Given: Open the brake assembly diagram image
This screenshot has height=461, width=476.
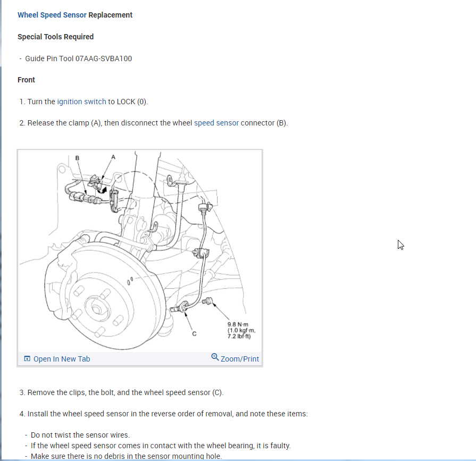Looking at the screenshot, I should pos(140,251).
